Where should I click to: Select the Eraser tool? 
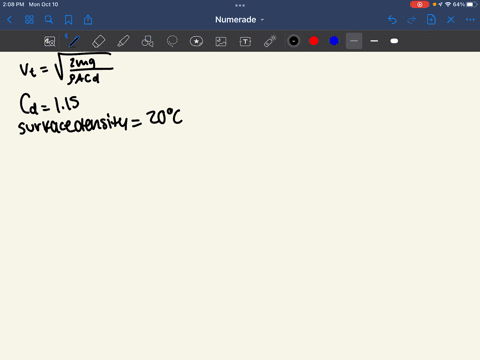98,41
